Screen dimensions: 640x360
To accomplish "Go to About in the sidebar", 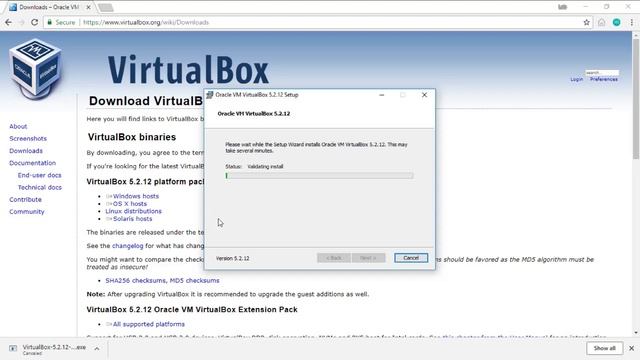I will click(x=18, y=127).
